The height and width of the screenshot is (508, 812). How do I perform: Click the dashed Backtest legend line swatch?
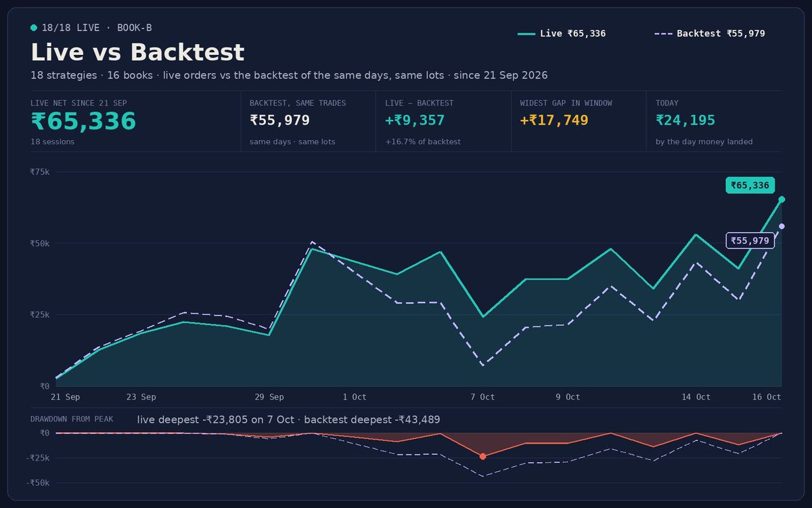click(663, 34)
